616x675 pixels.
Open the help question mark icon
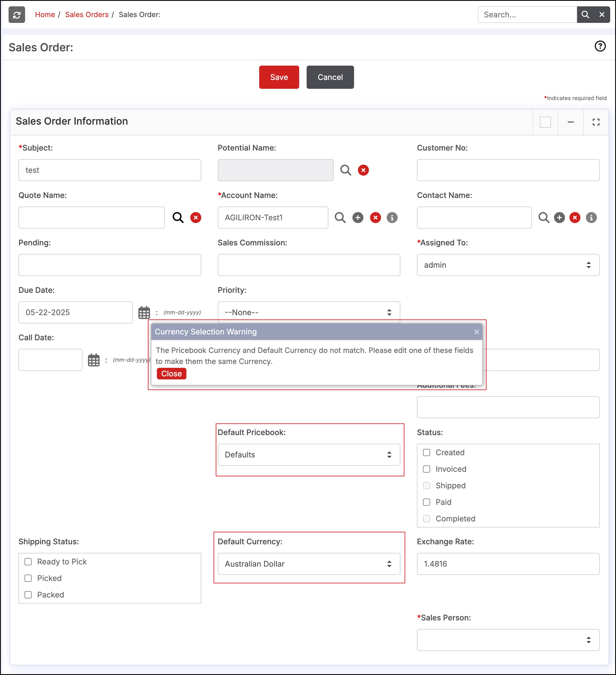pos(600,46)
